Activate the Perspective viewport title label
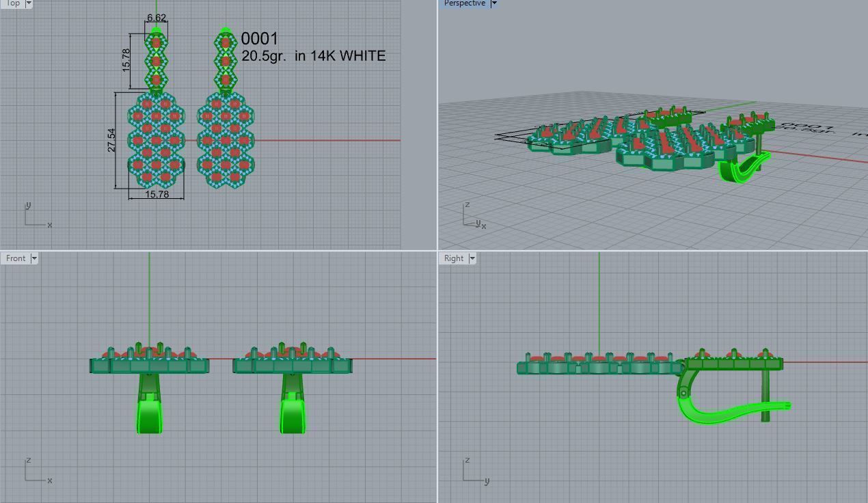This screenshot has height=503, width=868. click(465, 3)
